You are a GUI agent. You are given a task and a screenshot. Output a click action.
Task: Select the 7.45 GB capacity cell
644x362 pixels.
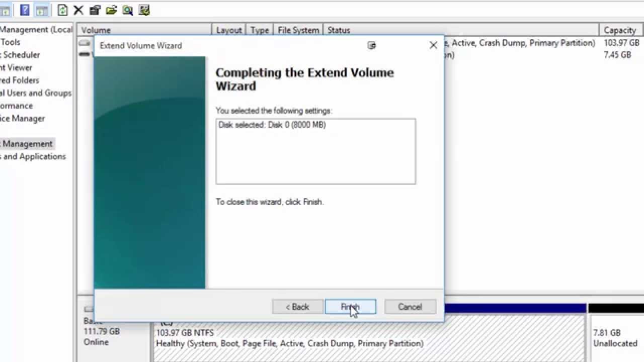pyautogui.click(x=617, y=55)
